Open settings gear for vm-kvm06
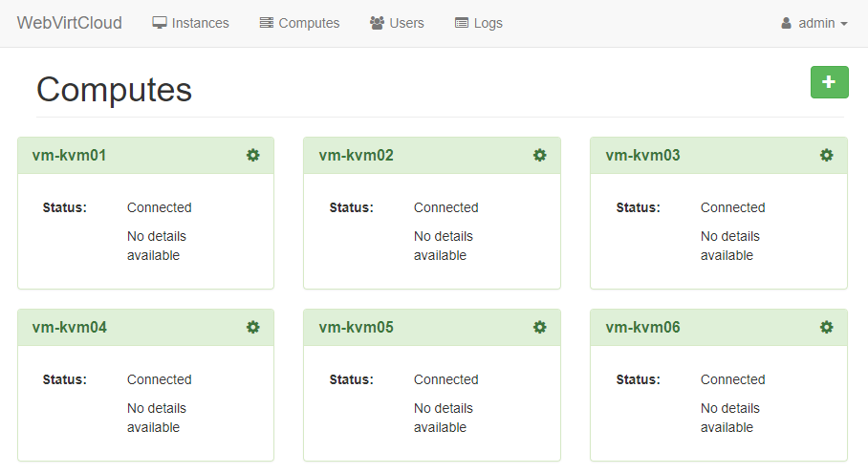868x474 pixels. click(x=826, y=327)
